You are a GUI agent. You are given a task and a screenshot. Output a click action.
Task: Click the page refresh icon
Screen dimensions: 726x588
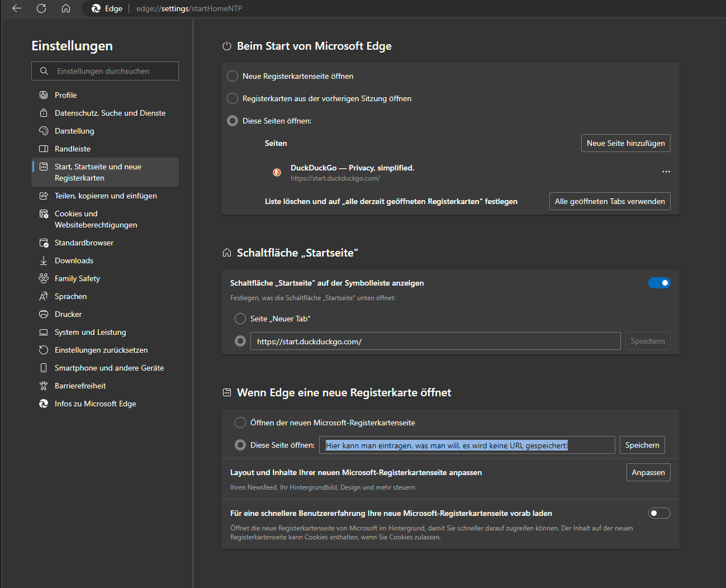41,8
